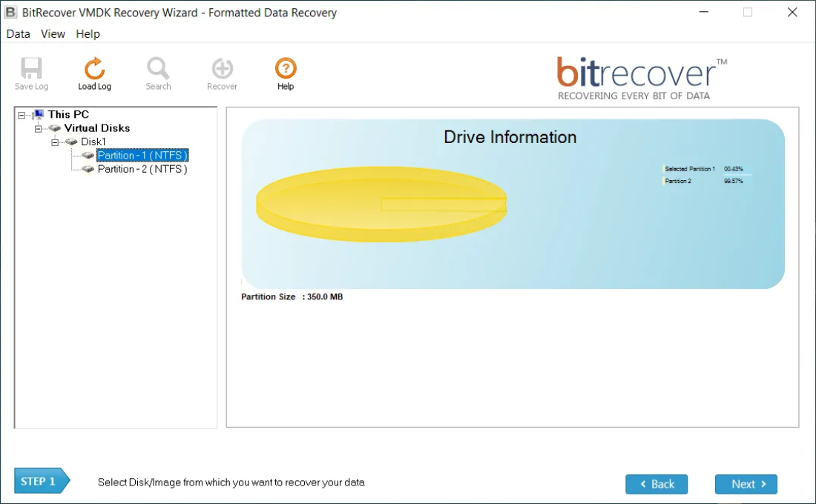Click the Disk1 drive icon
This screenshot has width=816, height=504.
(x=72, y=142)
